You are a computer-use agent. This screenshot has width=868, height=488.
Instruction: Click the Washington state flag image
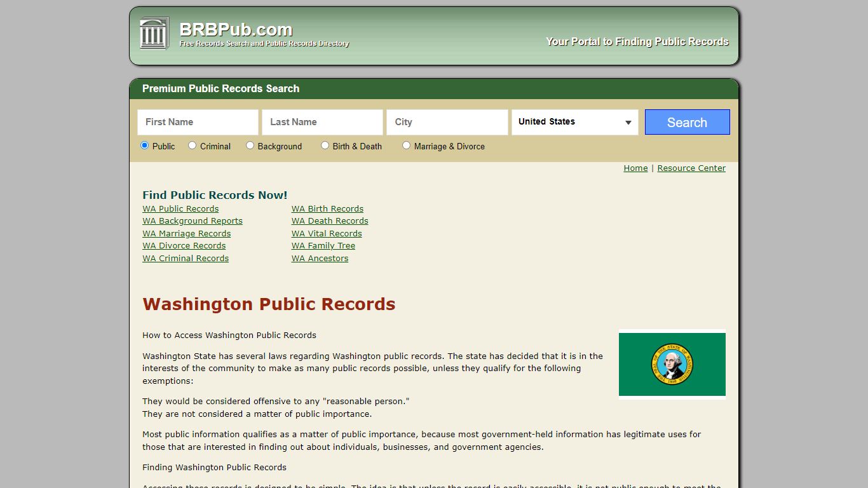672,364
